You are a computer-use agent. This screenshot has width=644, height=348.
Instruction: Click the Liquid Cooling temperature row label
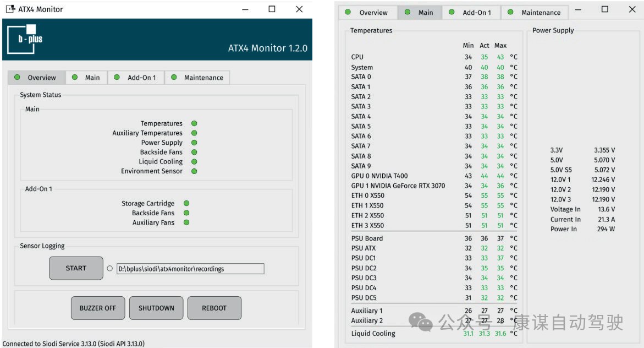(373, 333)
